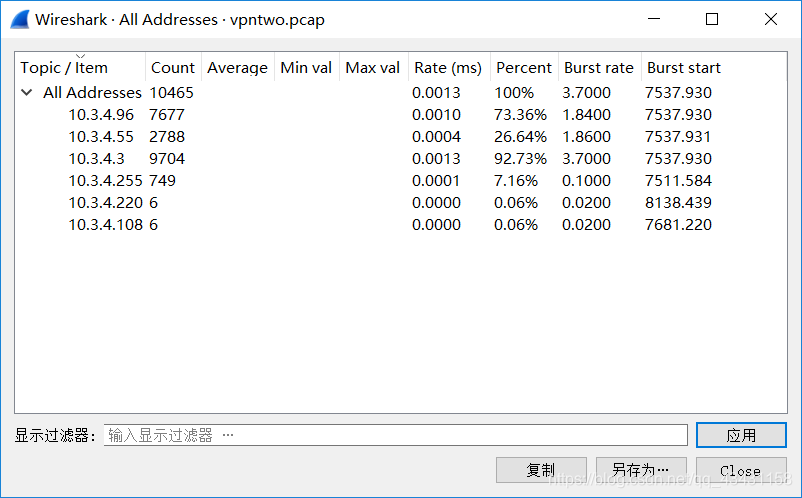Viewport: 802px width, 498px height.
Task: Select the 10.3.4.55 address row
Action: tap(400, 137)
